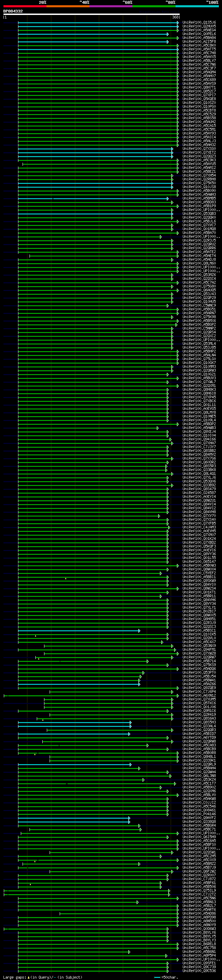
Task: Click the orange ~40% identity legend segment
Action: click(x=68, y=6)
